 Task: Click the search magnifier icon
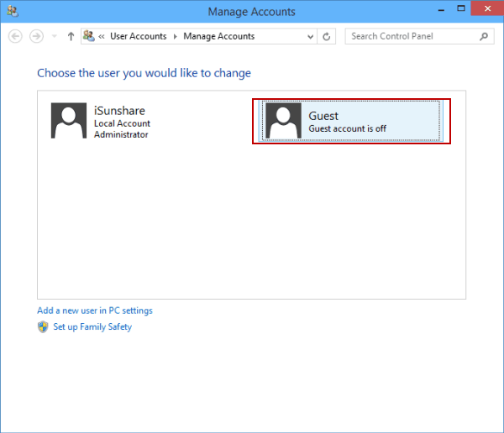pos(484,37)
